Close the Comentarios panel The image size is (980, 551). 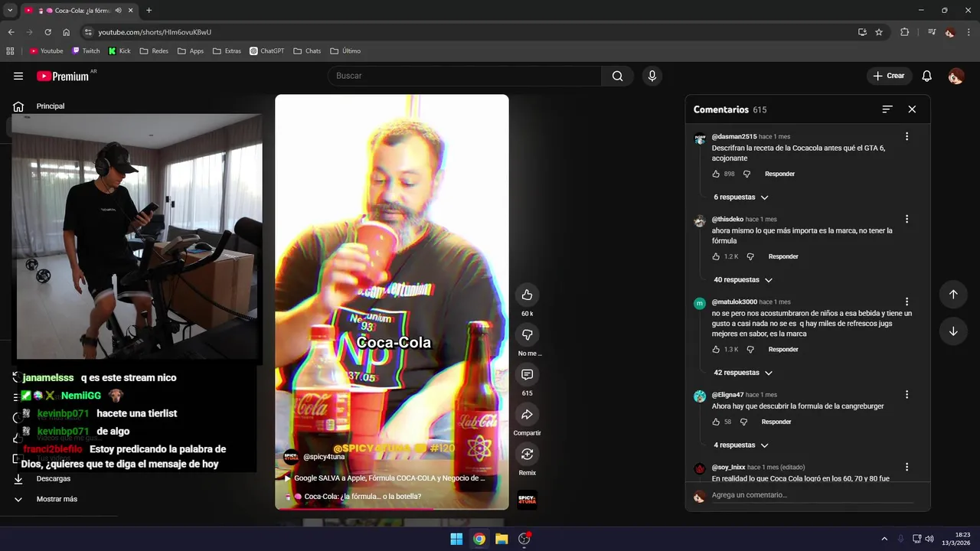[912, 109]
